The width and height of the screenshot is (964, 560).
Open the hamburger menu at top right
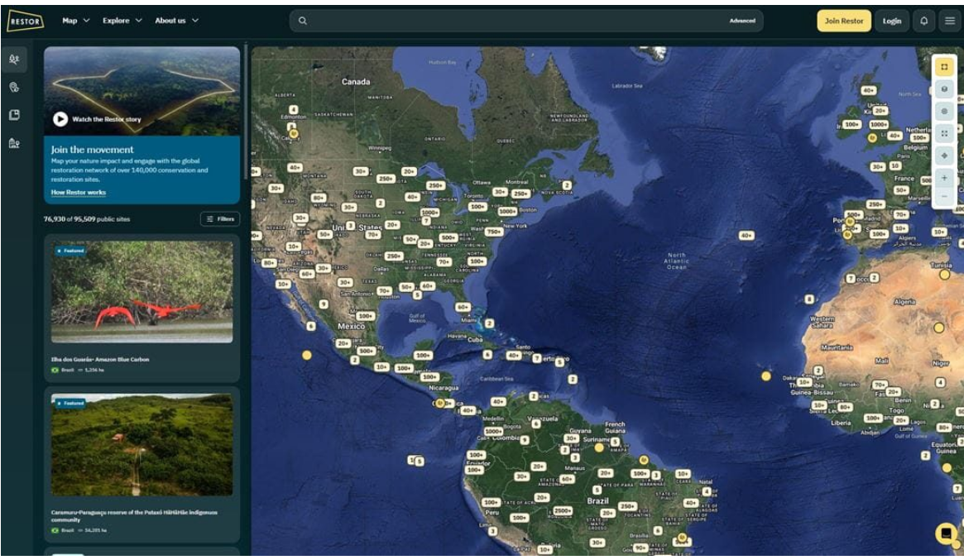(949, 21)
